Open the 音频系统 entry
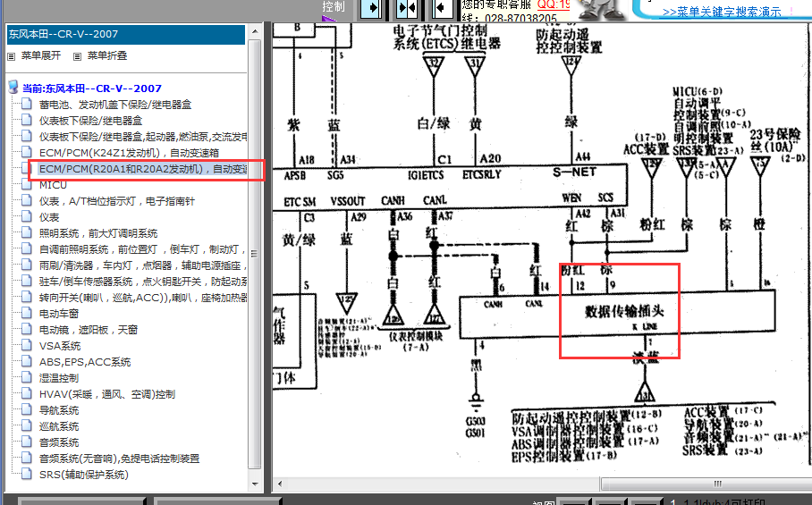The width and height of the screenshot is (812, 505). point(59,442)
